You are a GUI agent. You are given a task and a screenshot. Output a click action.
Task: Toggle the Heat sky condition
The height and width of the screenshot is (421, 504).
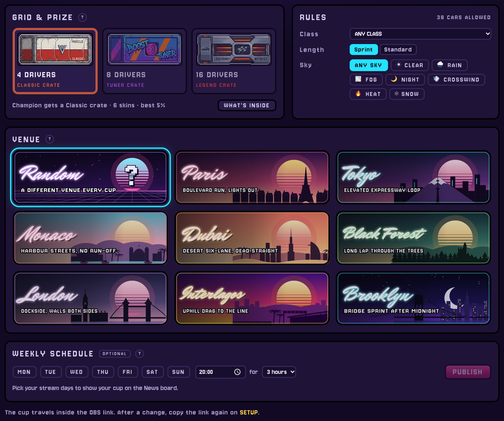[368, 94]
